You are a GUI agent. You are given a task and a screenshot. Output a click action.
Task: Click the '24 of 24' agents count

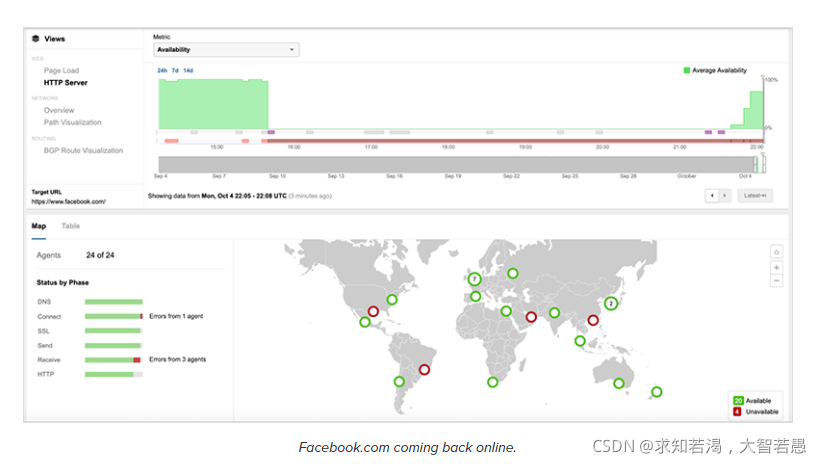click(100, 255)
